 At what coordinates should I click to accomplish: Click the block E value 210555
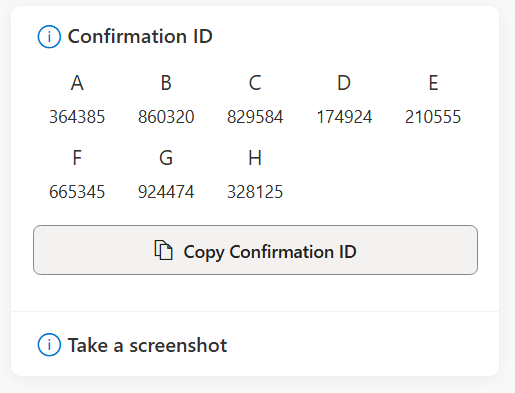(433, 117)
